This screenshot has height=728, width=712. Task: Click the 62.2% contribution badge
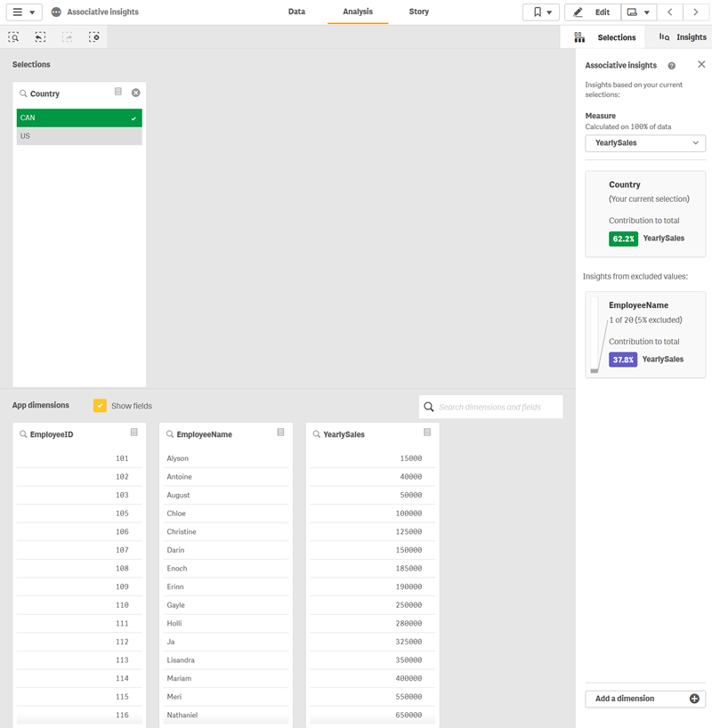pyautogui.click(x=623, y=239)
